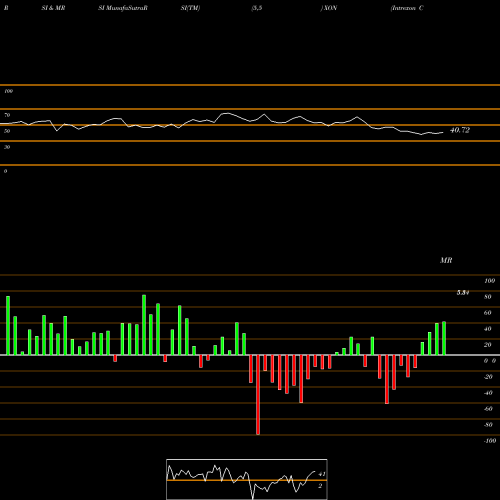This screenshot has height=500, width=500.
Task: Click the 5.84 value beside the histogram
Action: pyautogui.click(x=463, y=293)
